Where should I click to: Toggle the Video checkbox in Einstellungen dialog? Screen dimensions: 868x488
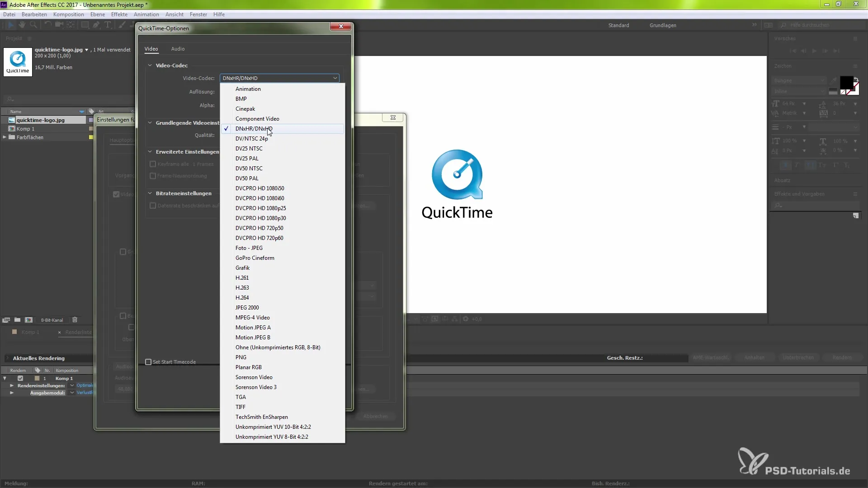point(116,194)
